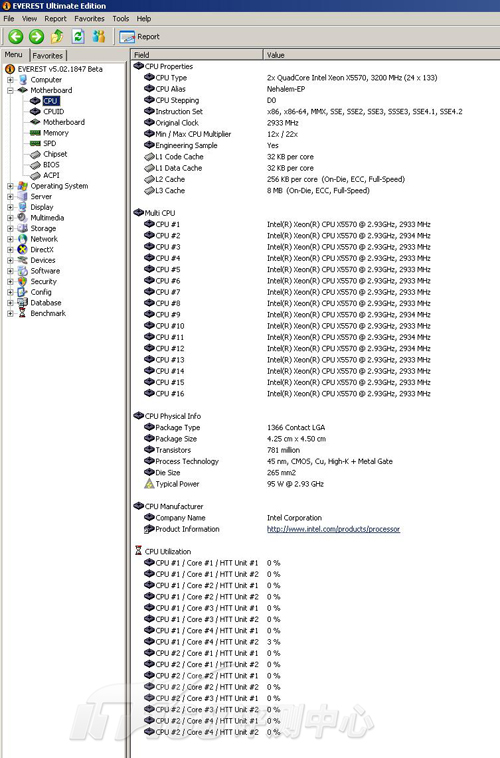
Task: Click the Multimedia speaker icon
Action: click(x=22, y=218)
